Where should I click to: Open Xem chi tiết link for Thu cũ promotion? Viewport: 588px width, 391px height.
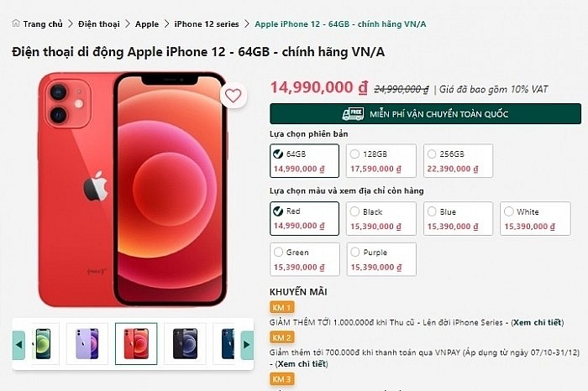tap(538, 322)
